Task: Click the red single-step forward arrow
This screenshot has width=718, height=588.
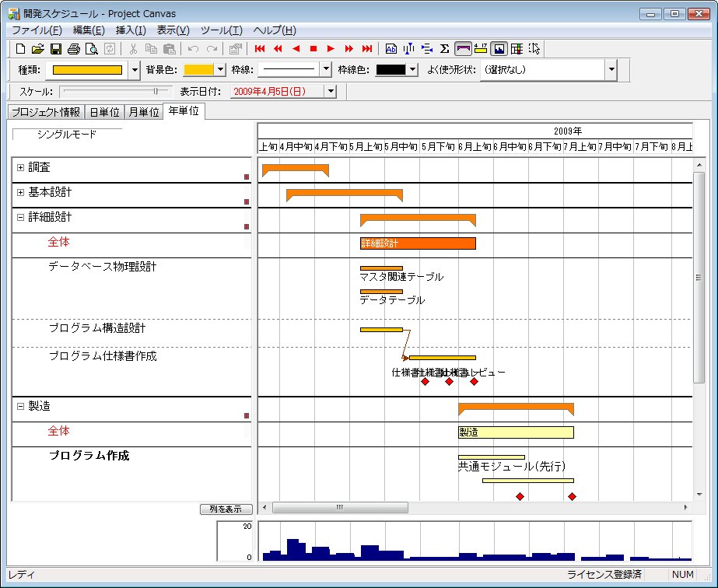Action: coord(331,49)
